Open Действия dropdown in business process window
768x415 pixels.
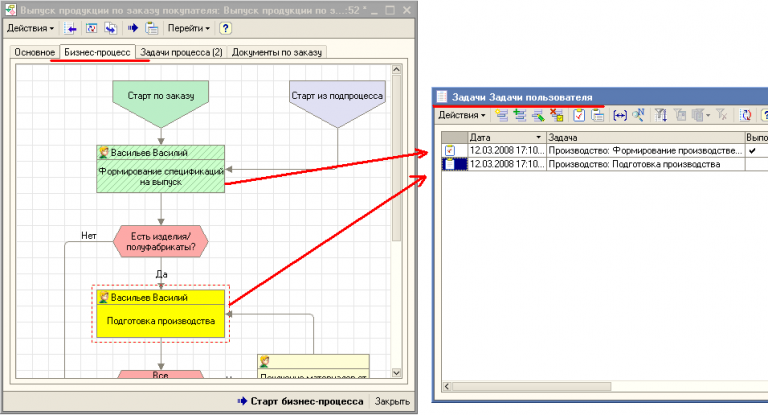pyautogui.click(x=33, y=28)
